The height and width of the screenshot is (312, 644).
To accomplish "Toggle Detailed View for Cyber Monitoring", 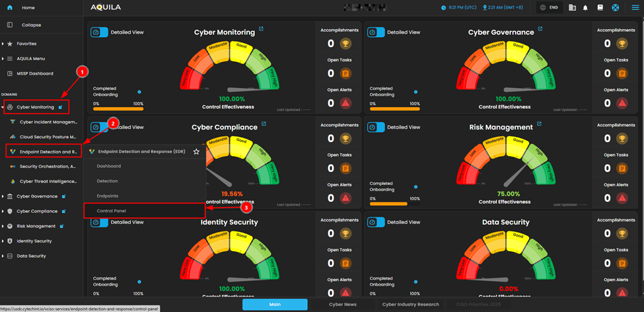I will point(99,32).
